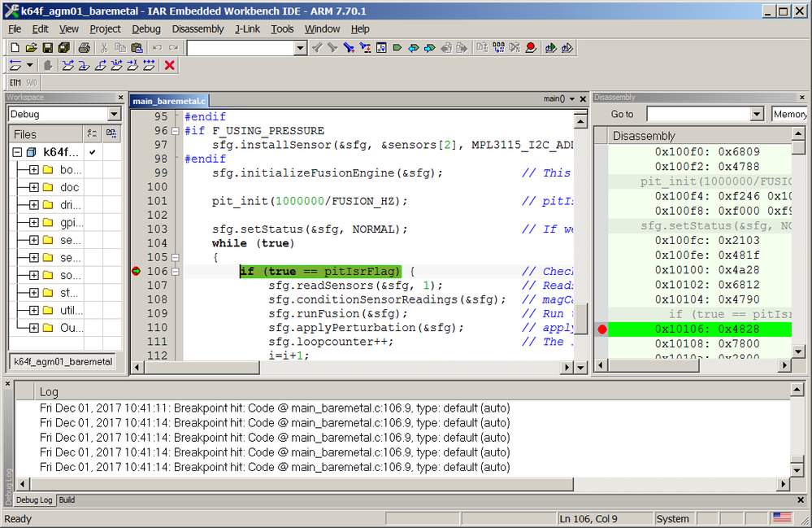Open the Debug configuration dropdown in Workspace
Screen dimensions: 812x528
pos(115,114)
